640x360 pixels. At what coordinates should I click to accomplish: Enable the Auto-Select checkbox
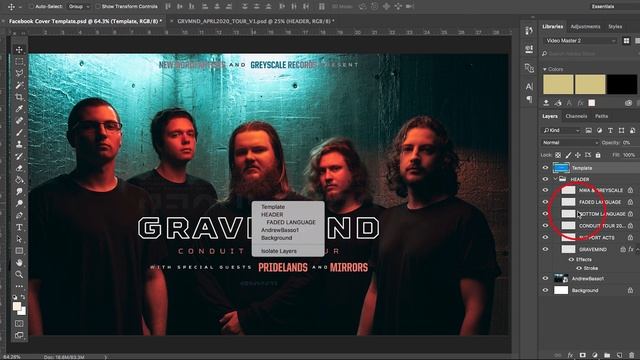[x=31, y=7]
